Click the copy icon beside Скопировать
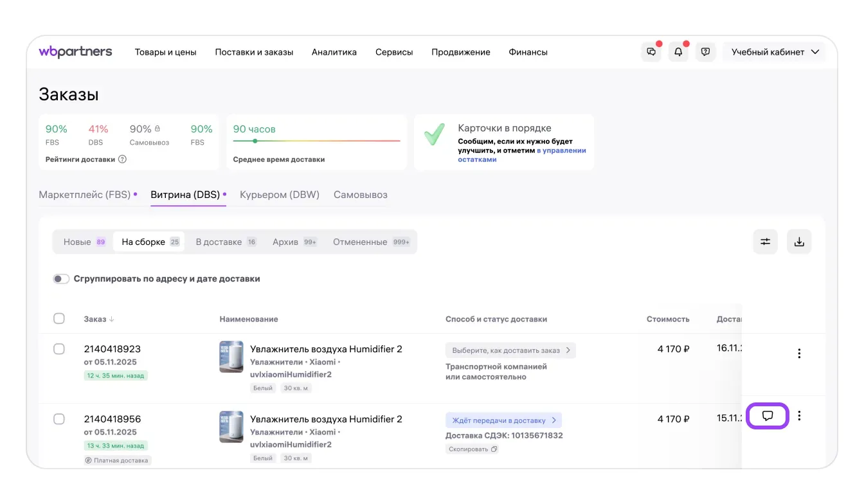864x504 pixels. point(494,449)
